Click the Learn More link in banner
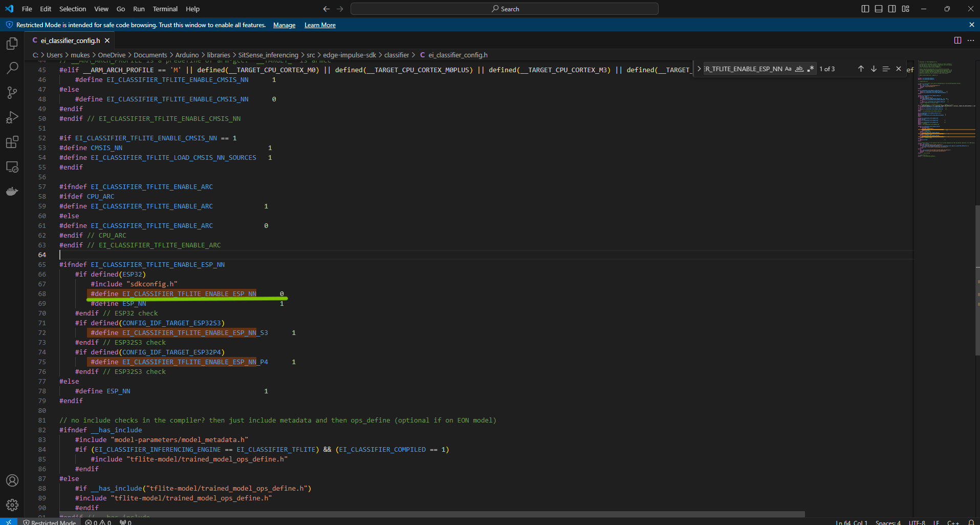This screenshot has width=980, height=525. pos(320,25)
